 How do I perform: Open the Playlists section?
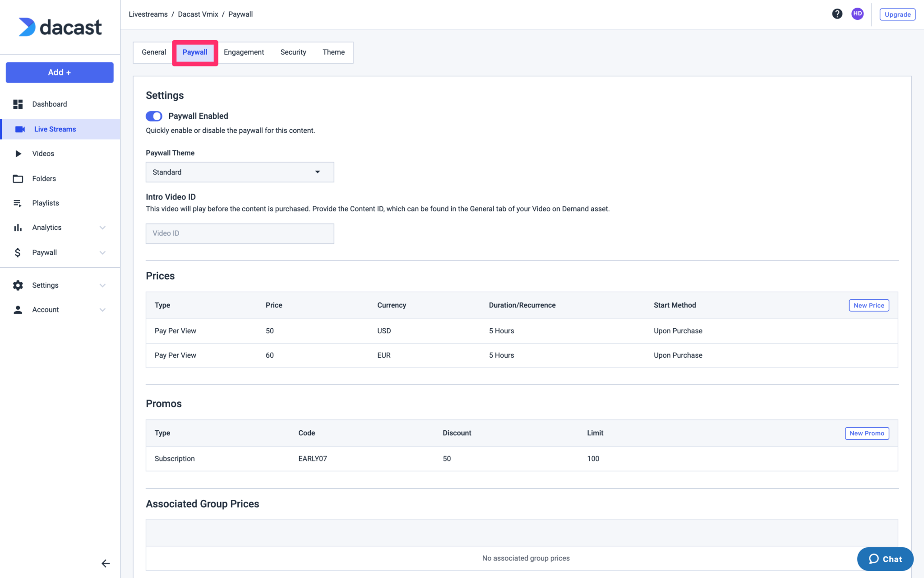[x=45, y=202]
